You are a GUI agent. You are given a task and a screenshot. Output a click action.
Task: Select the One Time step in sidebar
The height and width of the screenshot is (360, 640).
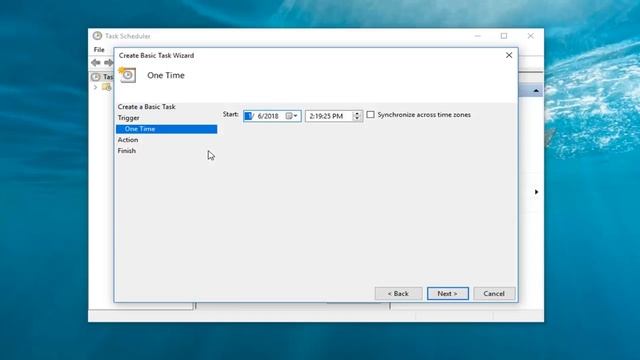click(167, 129)
